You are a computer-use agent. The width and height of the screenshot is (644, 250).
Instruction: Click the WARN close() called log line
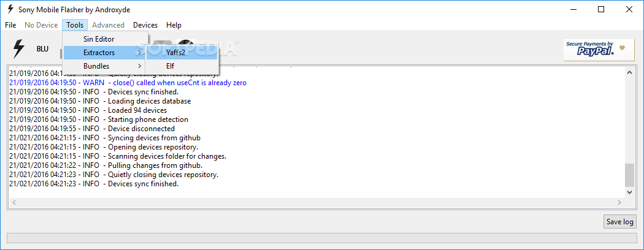tap(128, 83)
